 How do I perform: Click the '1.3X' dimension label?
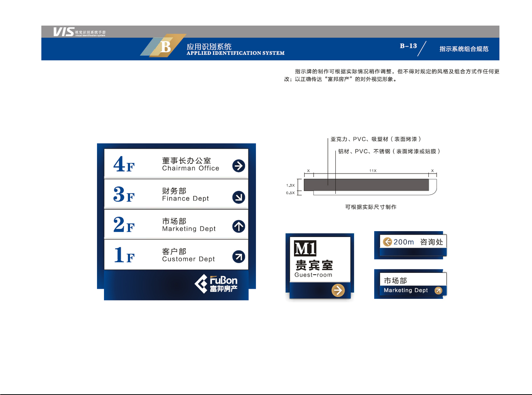pyautogui.click(x=291, y=186)
